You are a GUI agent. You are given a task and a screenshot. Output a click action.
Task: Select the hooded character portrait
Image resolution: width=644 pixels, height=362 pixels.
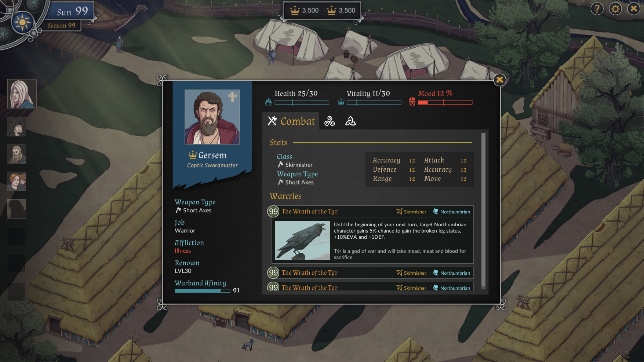(x=17, y=127)
